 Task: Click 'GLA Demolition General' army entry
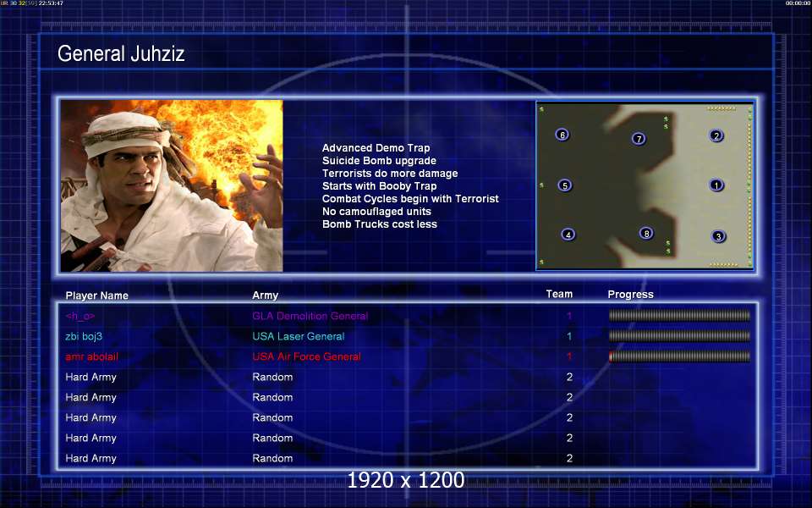[310, 316]
